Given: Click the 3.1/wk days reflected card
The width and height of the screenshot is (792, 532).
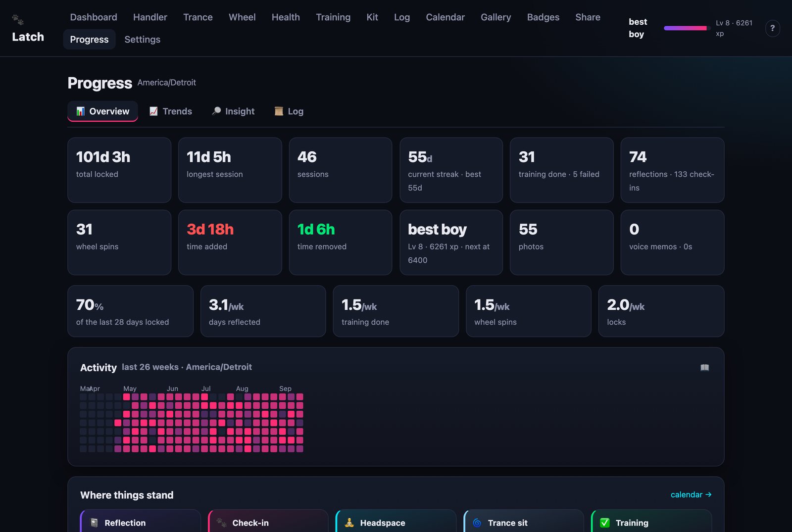Looking at the screenshot, I should [x=263, y=311].
